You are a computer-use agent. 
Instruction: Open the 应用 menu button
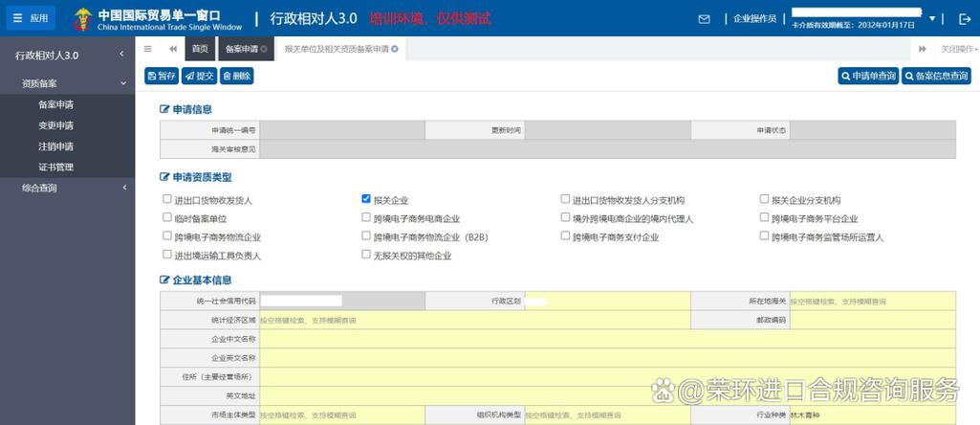click(x=31, y=18)
